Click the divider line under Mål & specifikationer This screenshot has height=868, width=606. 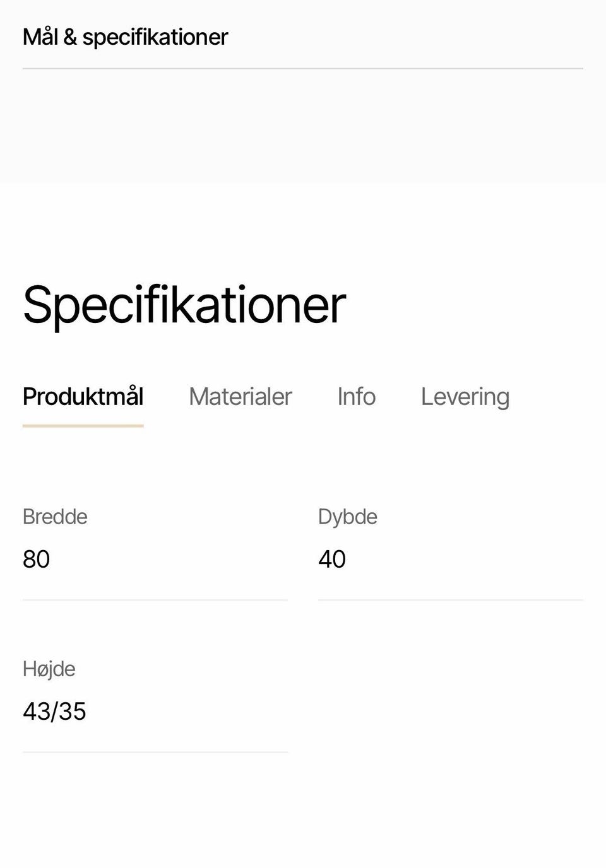303,68
